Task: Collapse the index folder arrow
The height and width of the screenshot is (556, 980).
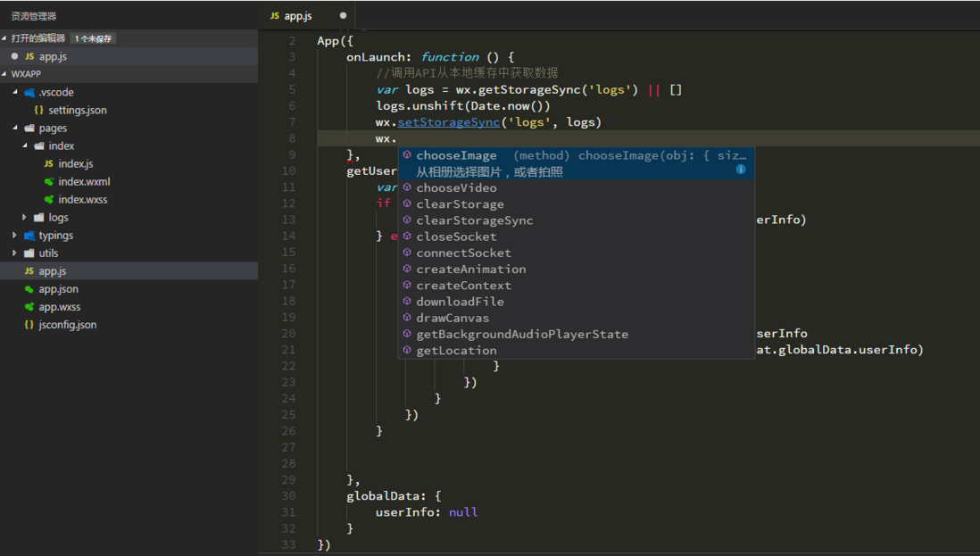Action: point(25,145)
